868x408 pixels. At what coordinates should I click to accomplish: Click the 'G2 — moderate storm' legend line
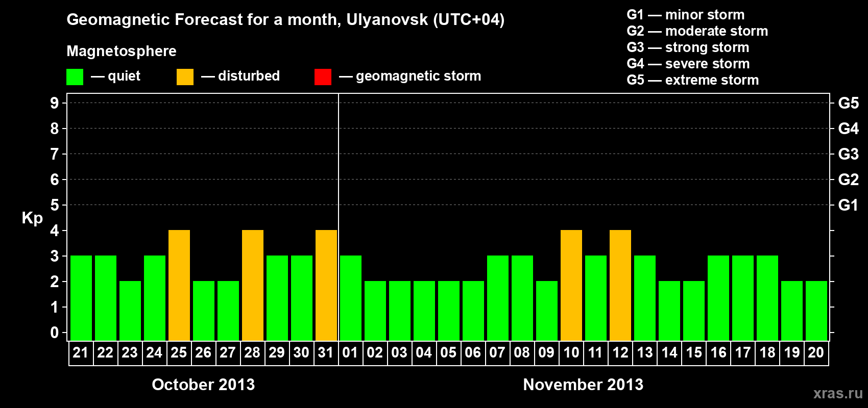[697, 31]
